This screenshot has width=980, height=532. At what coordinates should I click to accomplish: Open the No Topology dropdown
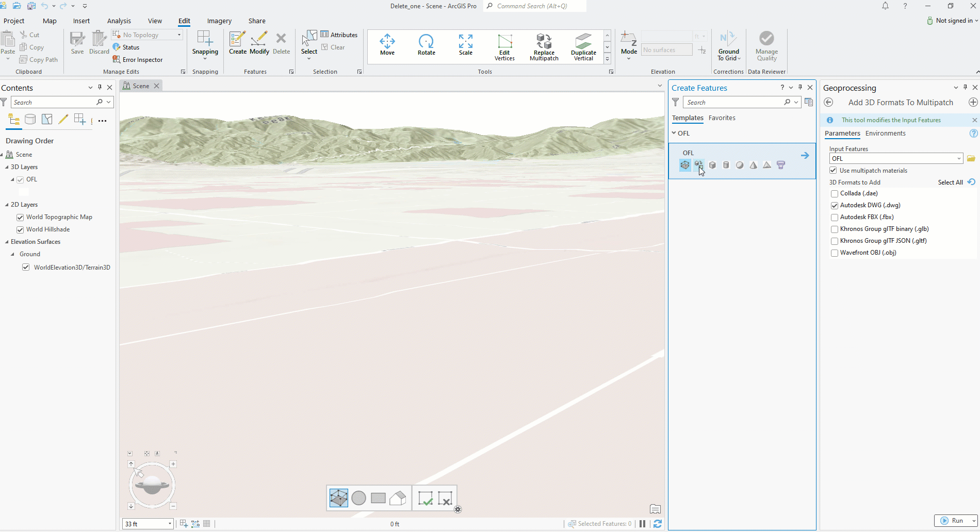tap(178, 35)
